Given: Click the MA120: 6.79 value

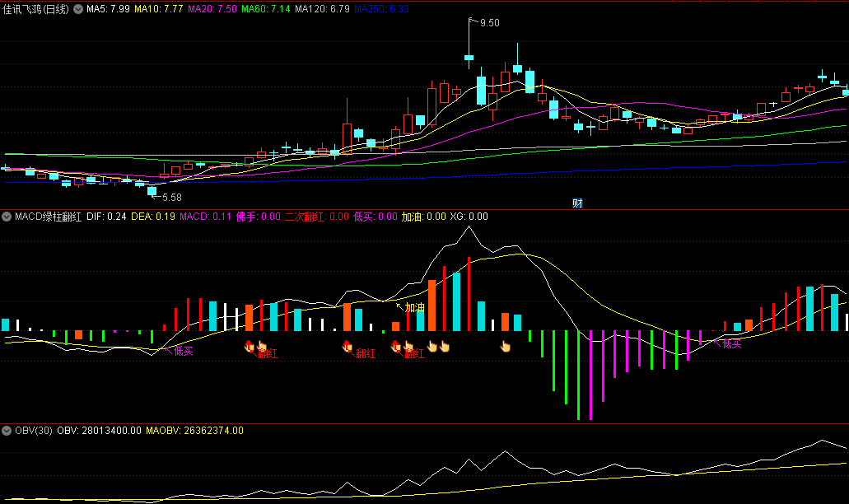Looking at the screenshot, I should tap(322, 9).
